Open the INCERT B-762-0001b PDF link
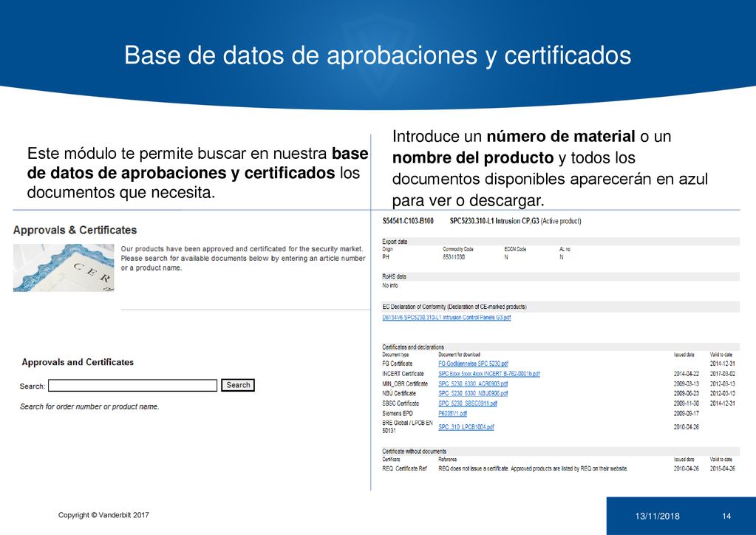Screen dimensions: 756x535 (x=489, y=373)
